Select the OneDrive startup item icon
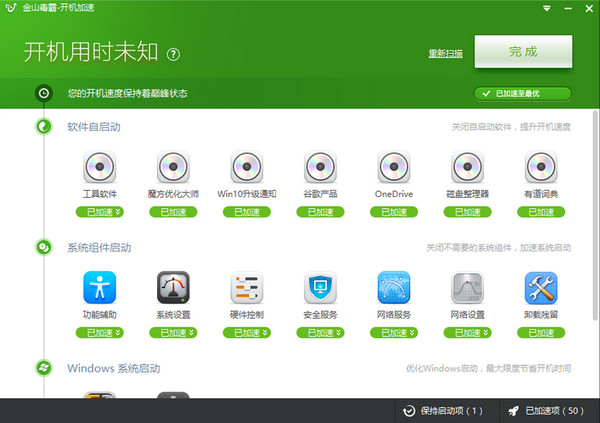This screenshot has height=423, width=600. pos(394,167)
